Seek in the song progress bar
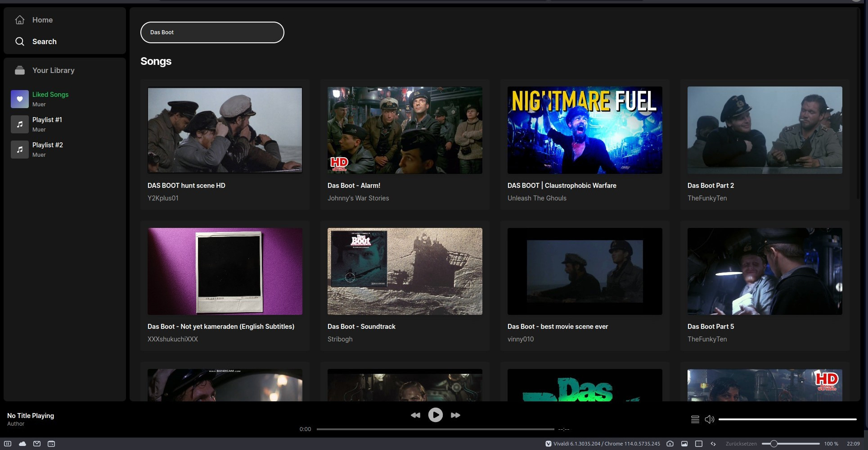The image size is (868, 450). click(435, 429)
